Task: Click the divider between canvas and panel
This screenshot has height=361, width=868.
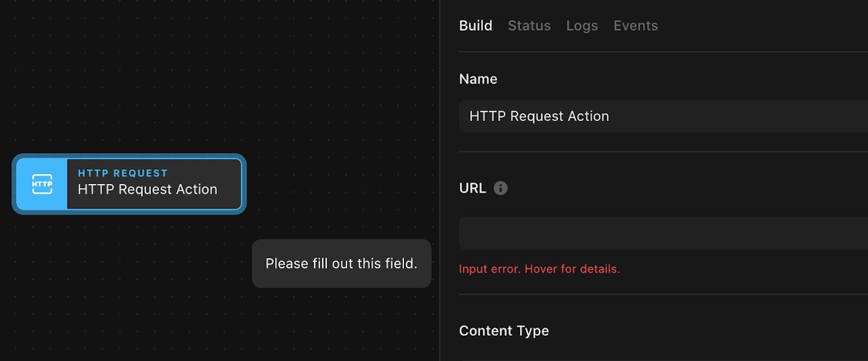Action: click(x=440, y=180)
